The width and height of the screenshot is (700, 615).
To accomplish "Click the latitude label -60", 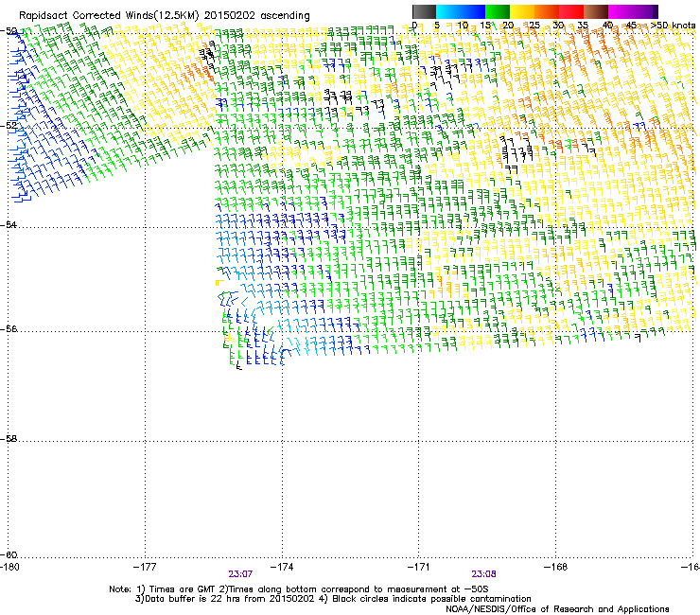I will click(9, 554).
